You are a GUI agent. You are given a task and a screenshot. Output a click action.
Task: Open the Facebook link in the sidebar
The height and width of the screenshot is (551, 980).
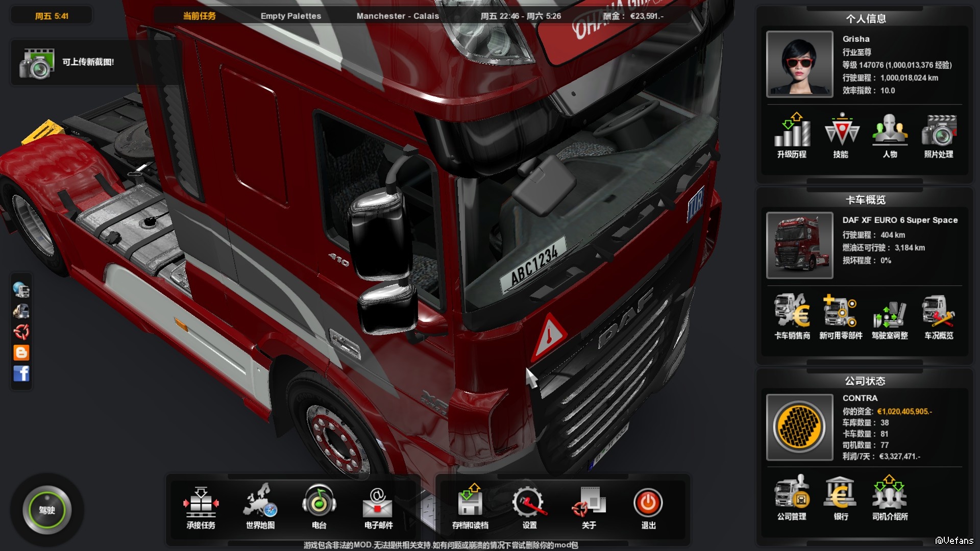pos(21,373)
